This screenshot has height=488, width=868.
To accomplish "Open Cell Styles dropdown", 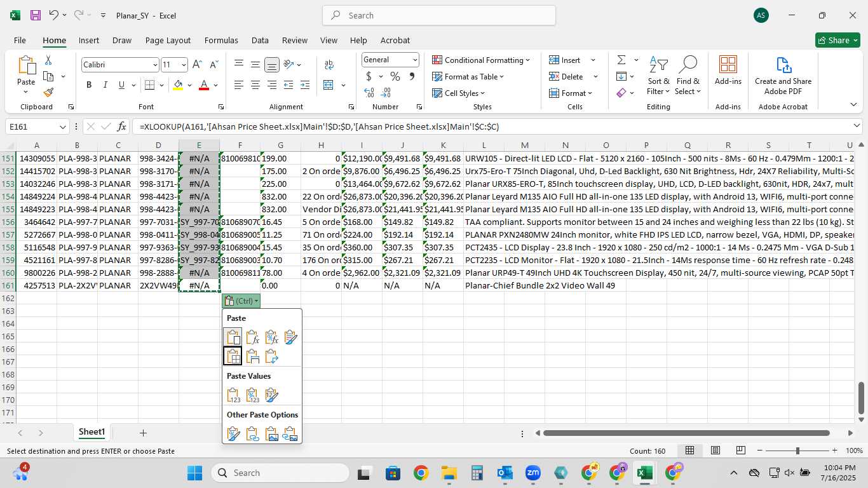I will tap(458, 93).
